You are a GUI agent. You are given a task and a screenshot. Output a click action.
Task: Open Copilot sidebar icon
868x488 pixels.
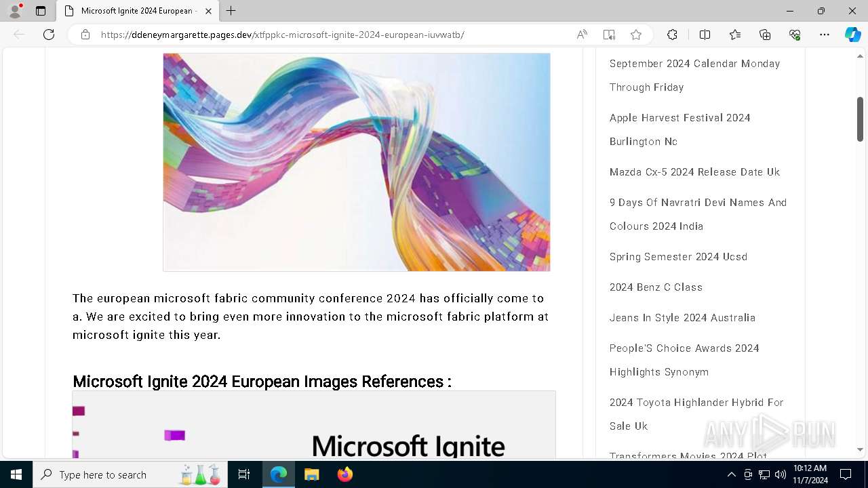tap(853, 35)
